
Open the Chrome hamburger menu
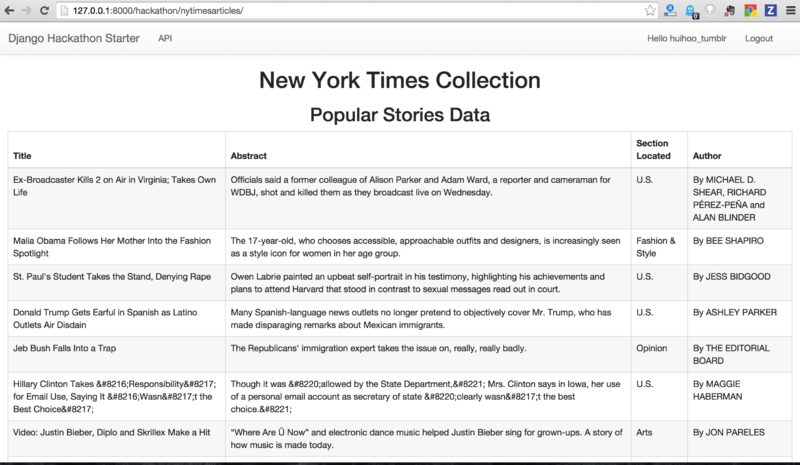point(789,10)
